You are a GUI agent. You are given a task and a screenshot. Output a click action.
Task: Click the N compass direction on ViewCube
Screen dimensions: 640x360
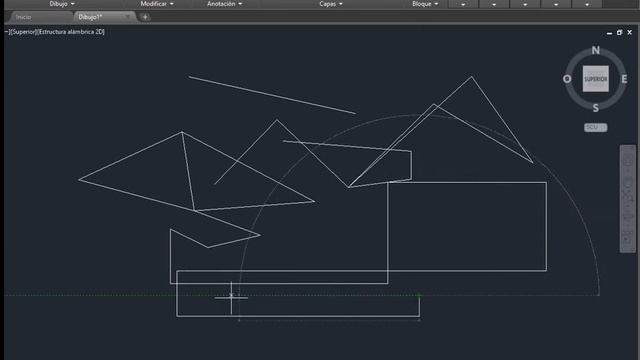pyautogui.click(x=596, y=51)
